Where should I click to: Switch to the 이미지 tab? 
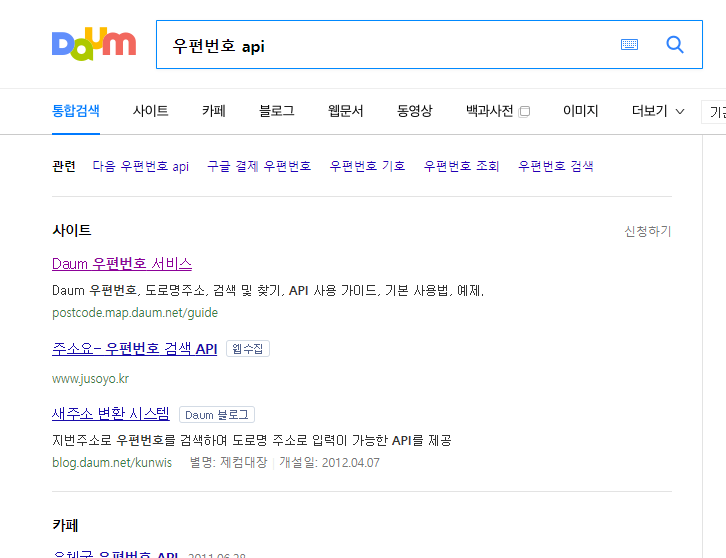(581, 111)
